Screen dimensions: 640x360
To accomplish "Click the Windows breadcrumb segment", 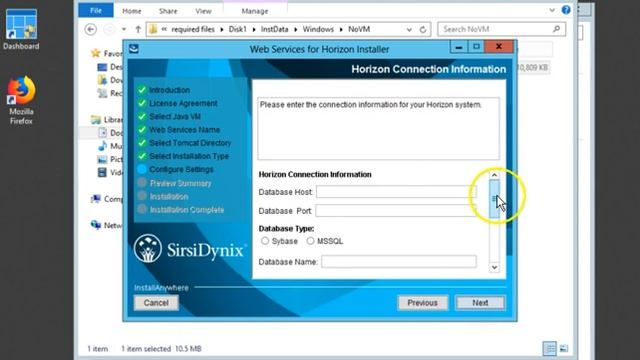I will click(x=318, y=29).
